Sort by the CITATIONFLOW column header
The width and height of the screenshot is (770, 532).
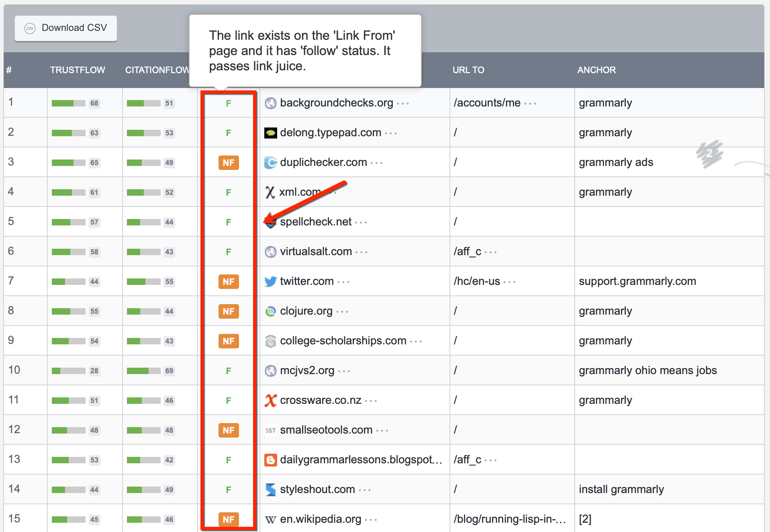tap(157, 70)
